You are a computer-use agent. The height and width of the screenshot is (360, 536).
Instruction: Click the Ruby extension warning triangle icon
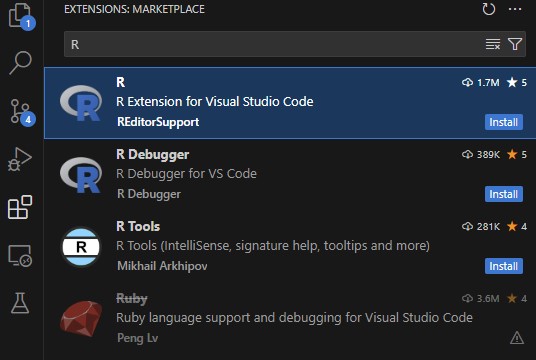click(x=517, y=338)
